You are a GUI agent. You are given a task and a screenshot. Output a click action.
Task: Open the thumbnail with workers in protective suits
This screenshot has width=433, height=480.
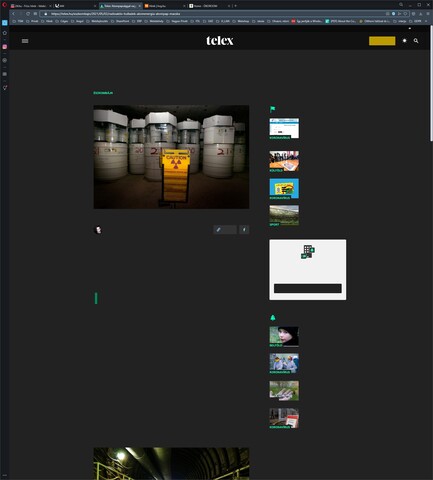[x=284, y=363]
